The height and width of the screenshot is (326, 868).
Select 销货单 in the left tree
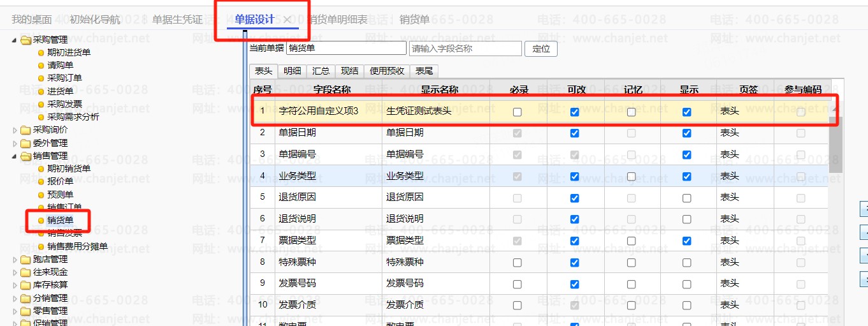pyautogui.click(x=60, y=220)
